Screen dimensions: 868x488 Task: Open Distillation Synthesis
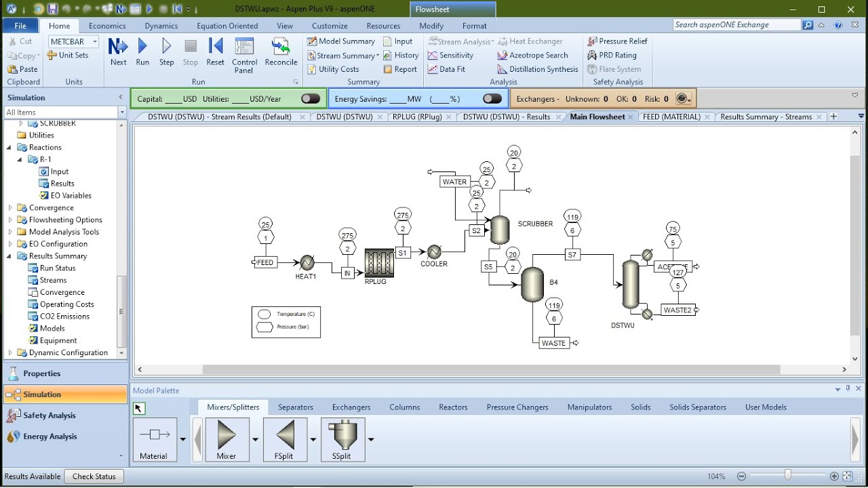tap(538, 69)
